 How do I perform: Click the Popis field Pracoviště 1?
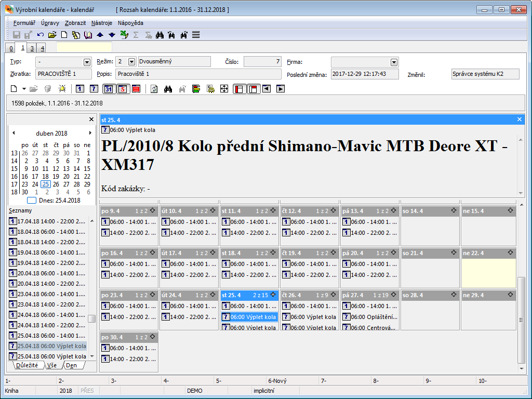(198, 74)
